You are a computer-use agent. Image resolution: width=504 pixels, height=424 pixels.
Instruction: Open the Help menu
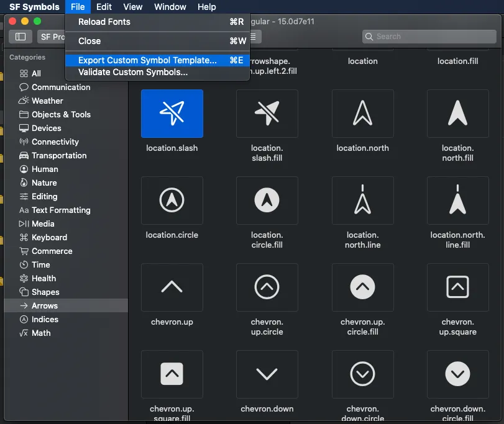[x=207, y=7]
